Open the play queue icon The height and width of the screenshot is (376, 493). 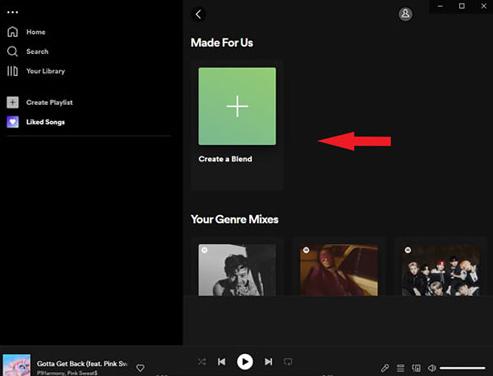coord(400,368)
